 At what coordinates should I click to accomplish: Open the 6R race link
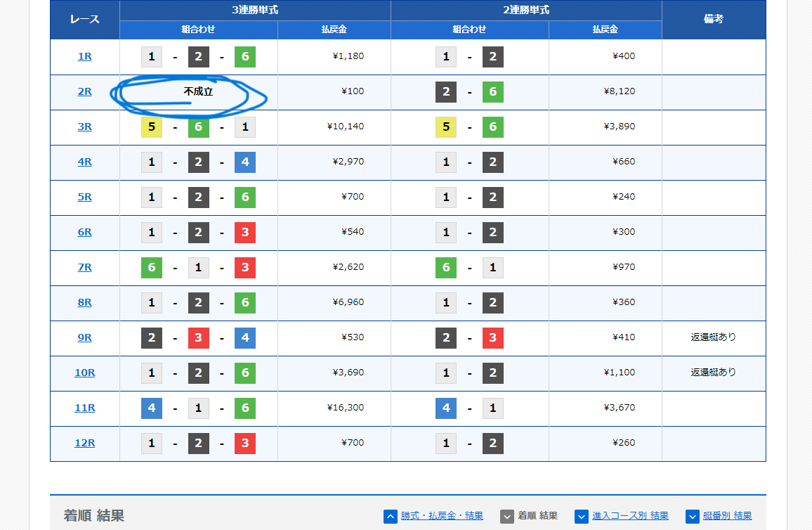coord(84,232)
